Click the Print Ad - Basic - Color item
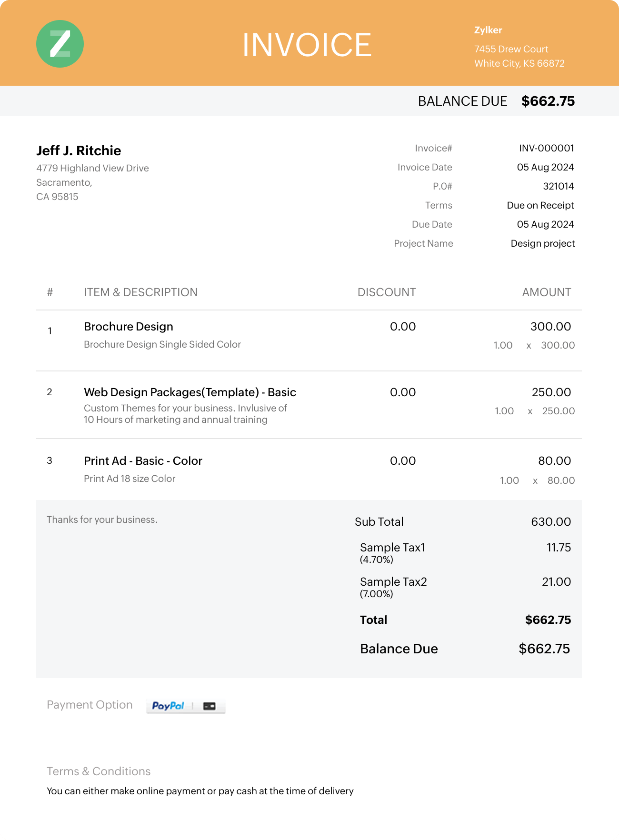This screenshot has height=840, width=619. [x=143, y=461]
